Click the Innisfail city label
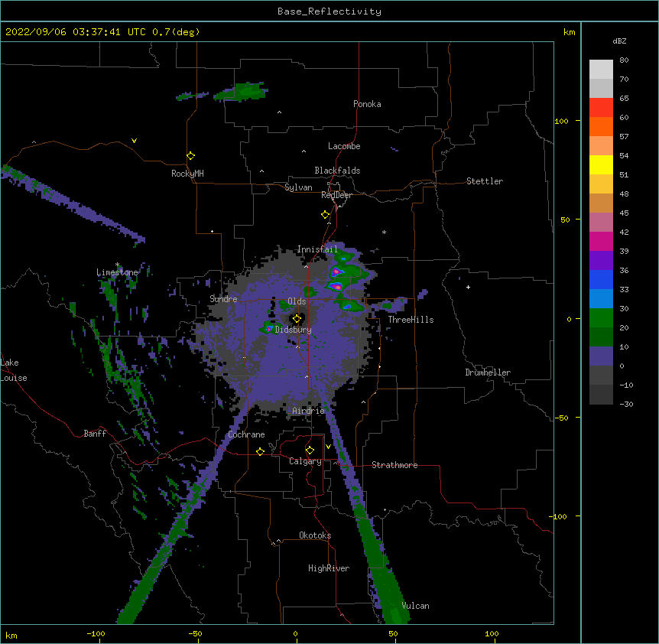 click(317, 249)
